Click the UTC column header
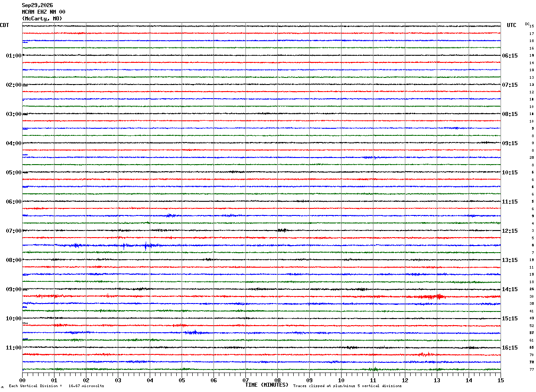The image size is (536, 392). click(512, 25)
